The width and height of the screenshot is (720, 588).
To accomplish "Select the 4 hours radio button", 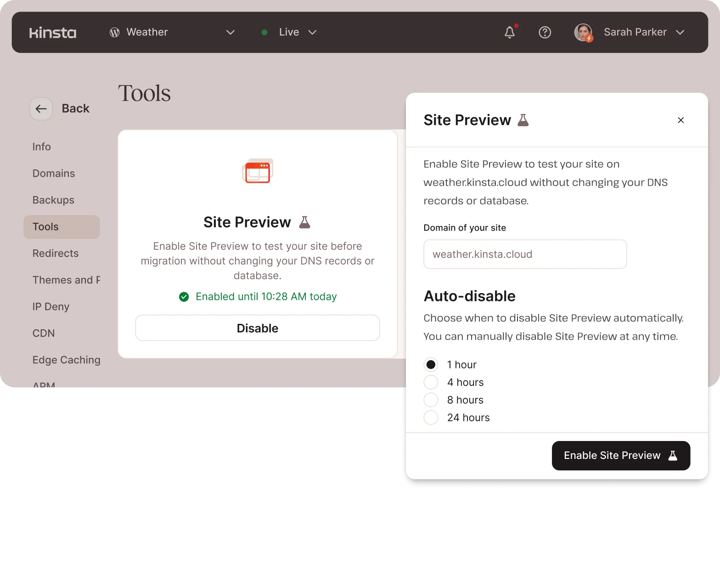I will (x=431, y=382).
